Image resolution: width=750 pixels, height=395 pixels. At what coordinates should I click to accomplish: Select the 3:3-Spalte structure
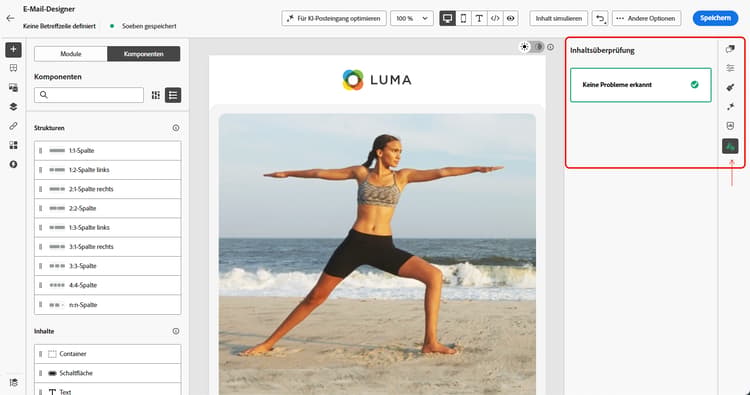(108, 266)
